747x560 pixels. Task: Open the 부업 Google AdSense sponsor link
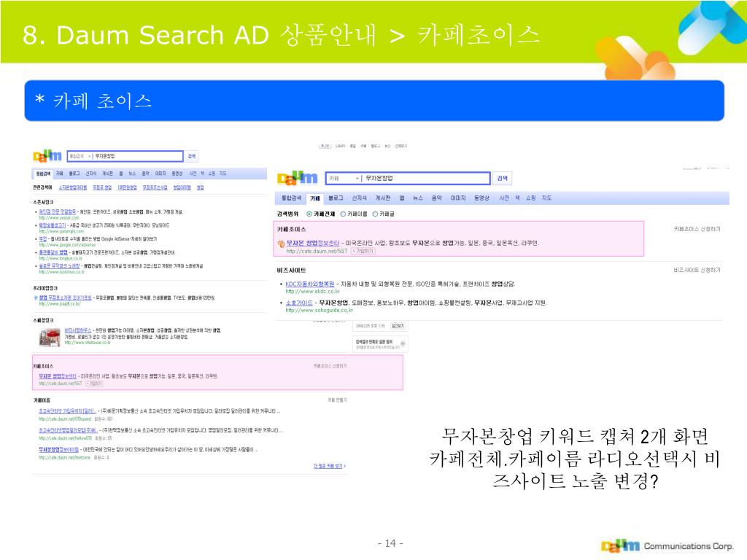[43, 238]
